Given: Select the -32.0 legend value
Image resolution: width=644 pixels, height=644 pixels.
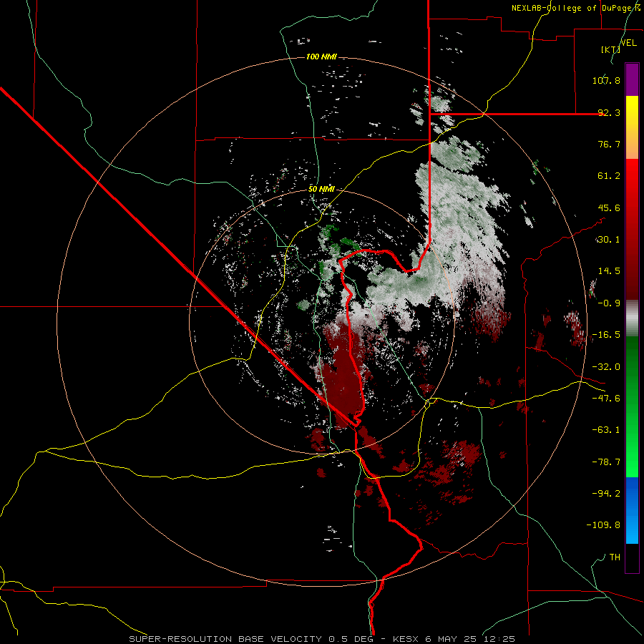Looking at the screenshot, I should point(606,367).
